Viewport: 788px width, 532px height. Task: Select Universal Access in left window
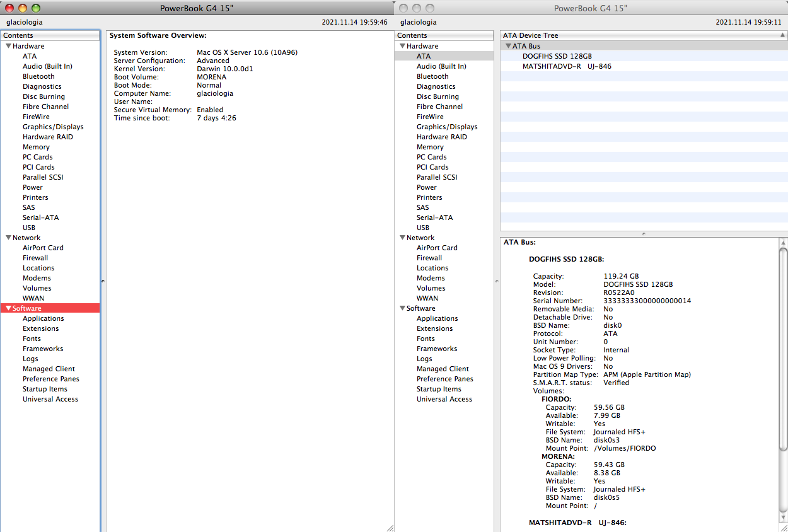click(50, 399)
